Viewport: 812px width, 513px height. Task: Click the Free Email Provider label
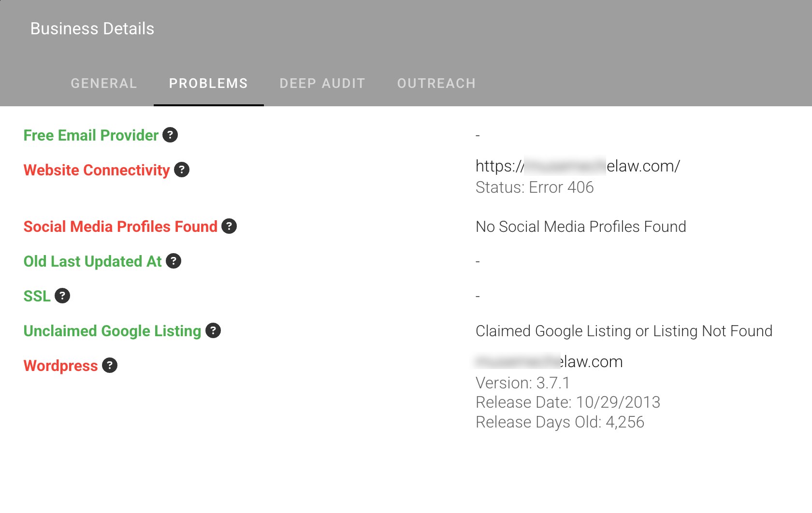pyautogui.click(x=91, y=135)
